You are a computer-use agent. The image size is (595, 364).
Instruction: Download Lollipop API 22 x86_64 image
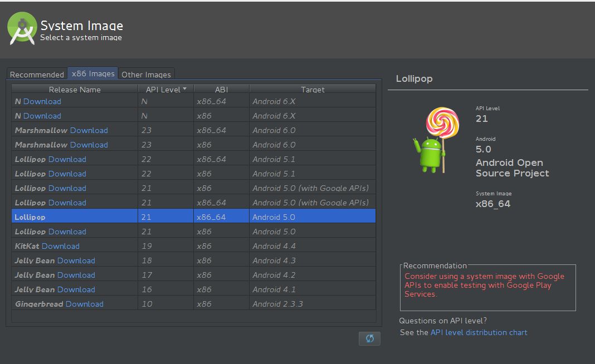tap(67, 159)
